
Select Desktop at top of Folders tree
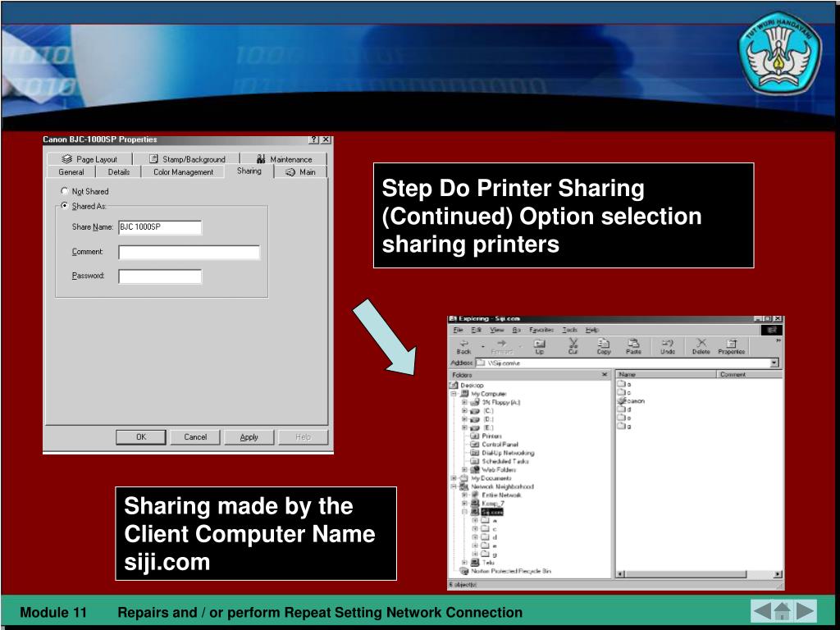click(467, 386)
